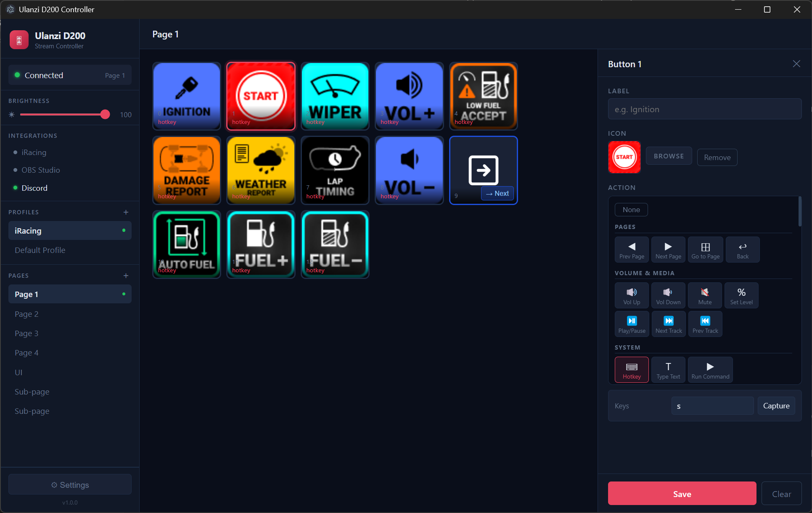Clear the button configuration
Viewport: 812px width, 513px height.
[x=781, y=494]
